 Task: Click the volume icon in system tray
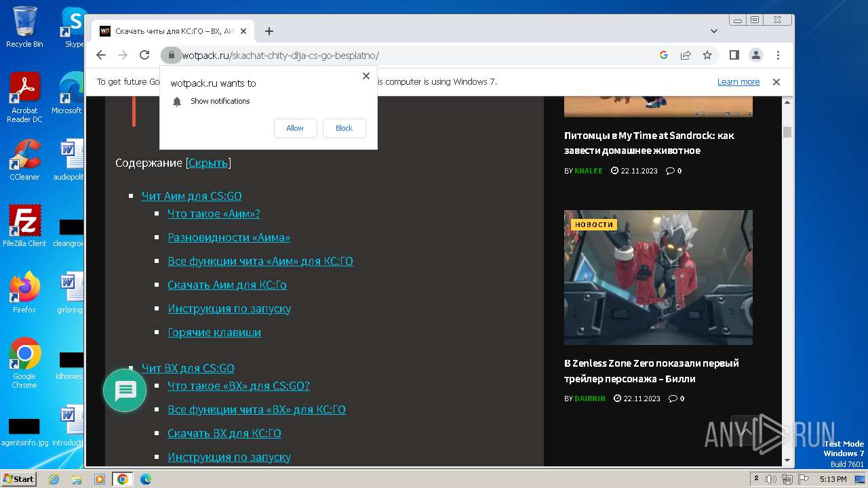[772, 479]
